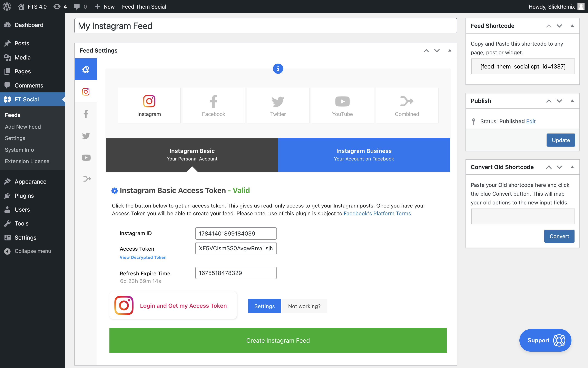588x368 pixels.
Task: Visit site via FTS 4.0 home icon
Action: [x=32, y=7]
